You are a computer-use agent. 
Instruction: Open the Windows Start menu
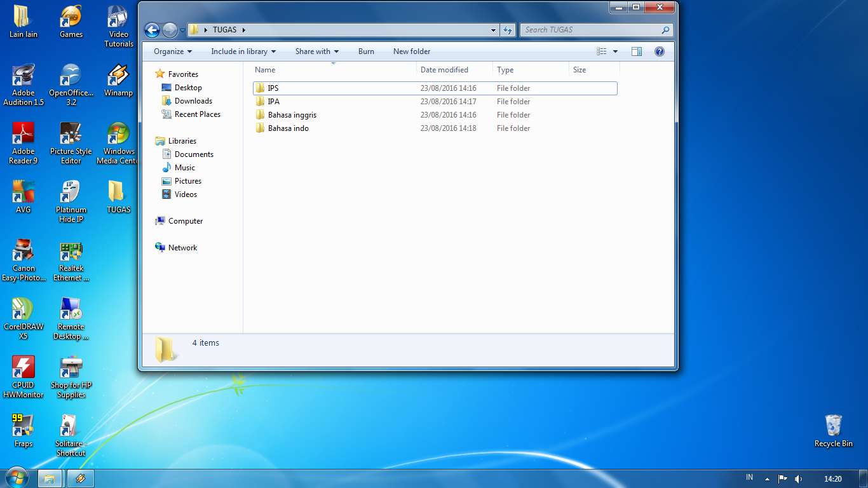click(x=17, y=478)
